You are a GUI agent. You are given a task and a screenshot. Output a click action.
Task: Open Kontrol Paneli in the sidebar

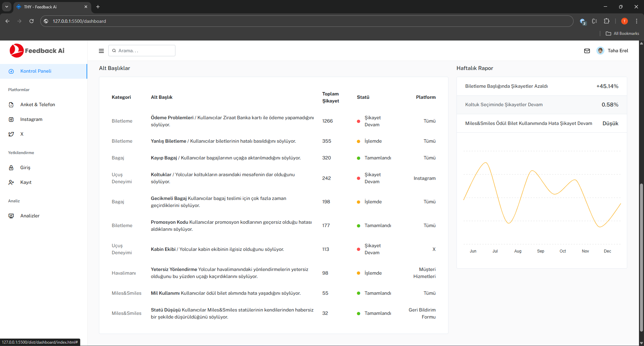(x=43, y=71)
